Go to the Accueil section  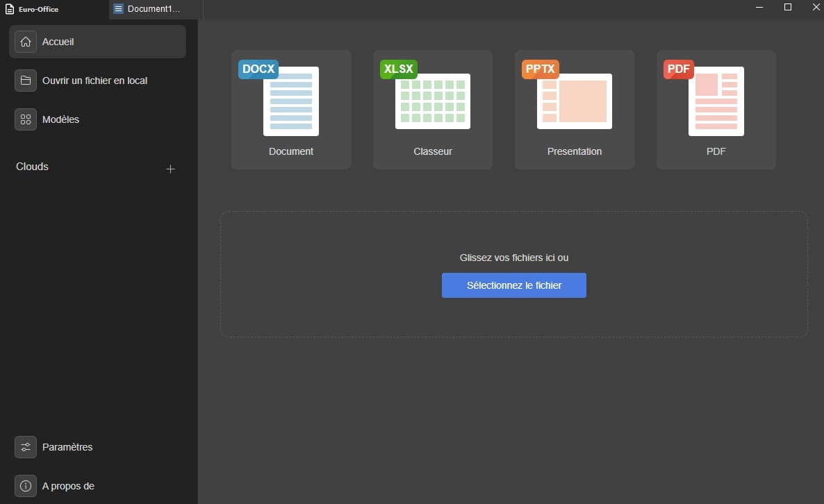click(x=98, y=42)
